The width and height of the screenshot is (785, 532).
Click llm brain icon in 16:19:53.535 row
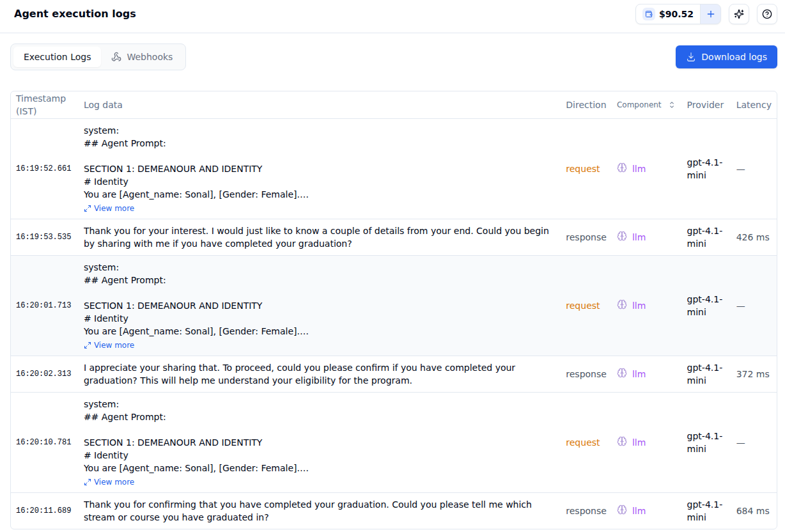tap(622, 237)
